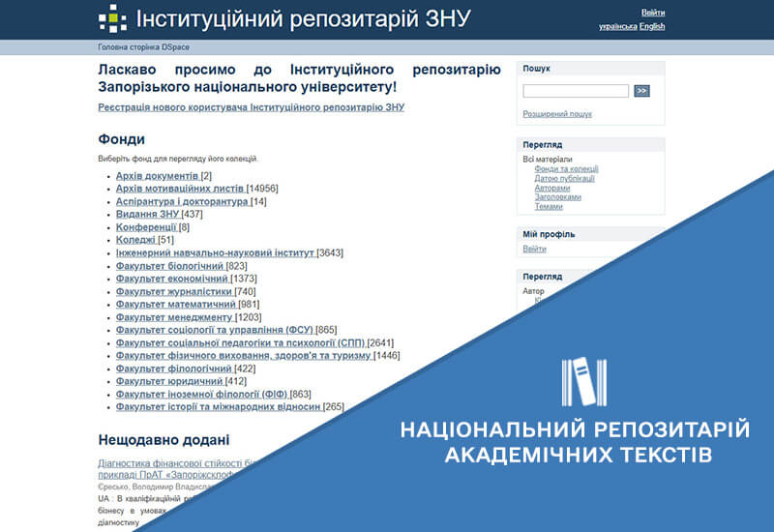Submit search with the >> button
The image size is (774, 532).
tap(641, 91)
